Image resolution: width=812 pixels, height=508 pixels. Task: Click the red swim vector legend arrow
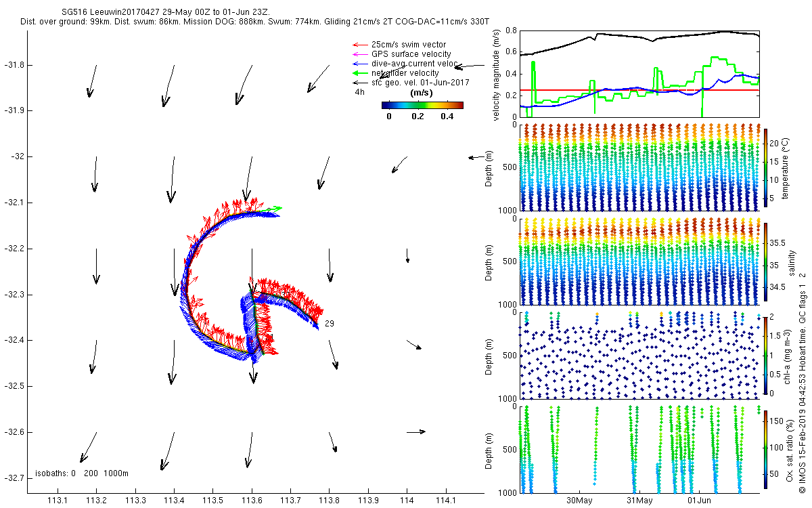(x=359, y=45)
